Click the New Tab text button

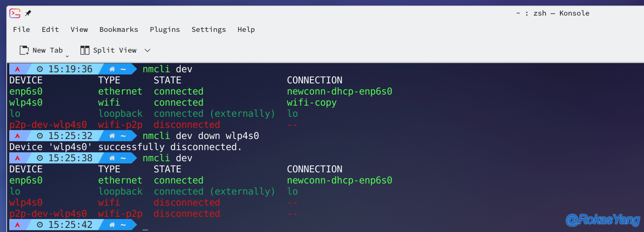tap(48, 50)
